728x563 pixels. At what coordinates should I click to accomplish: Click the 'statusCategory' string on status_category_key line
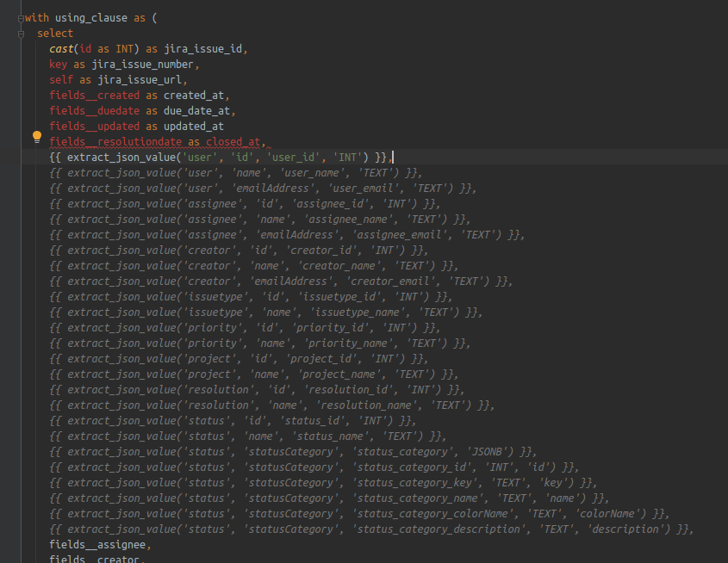290,482
